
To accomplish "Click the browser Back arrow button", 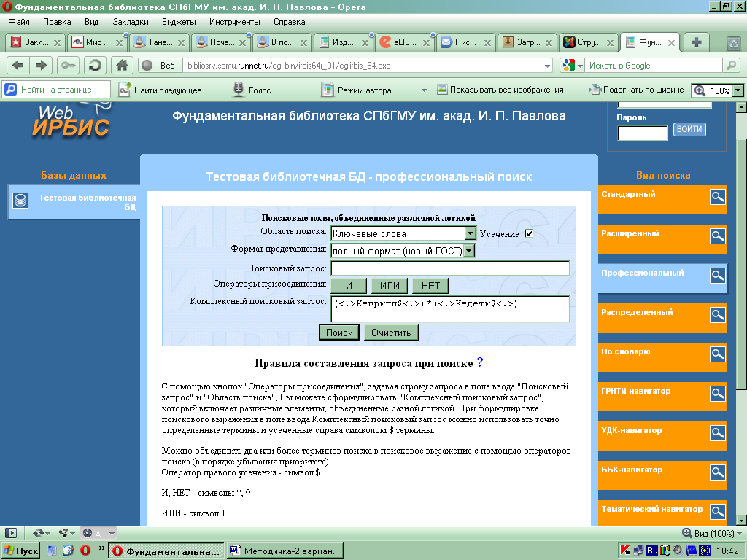I will [18, 65].
